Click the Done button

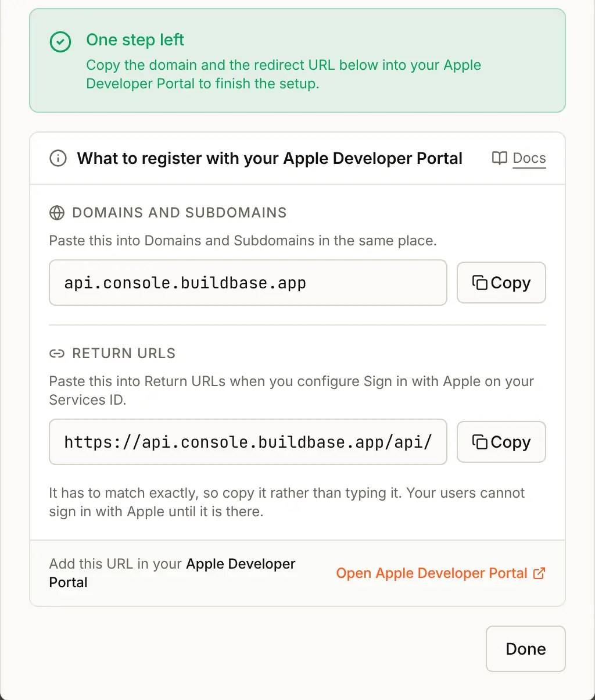(526, 649)
